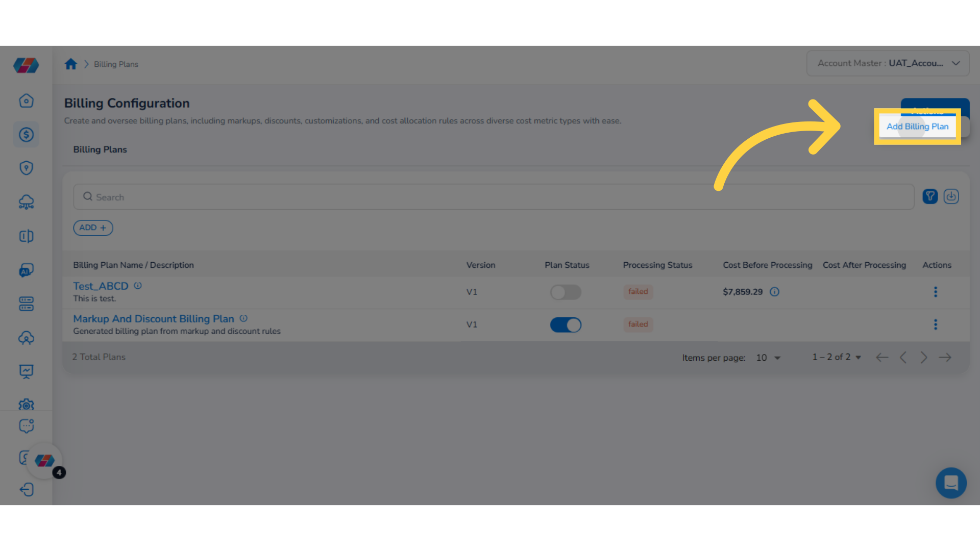Open the home dashboard sidebar icon
This screenshot has width=980, height=551.
click(26, 101)
